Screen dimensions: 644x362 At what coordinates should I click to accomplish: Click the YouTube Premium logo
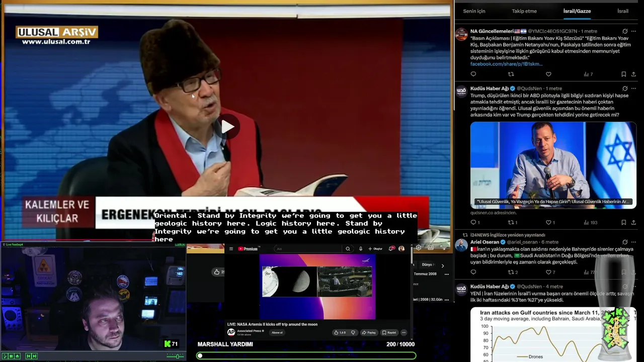point(248,249)
